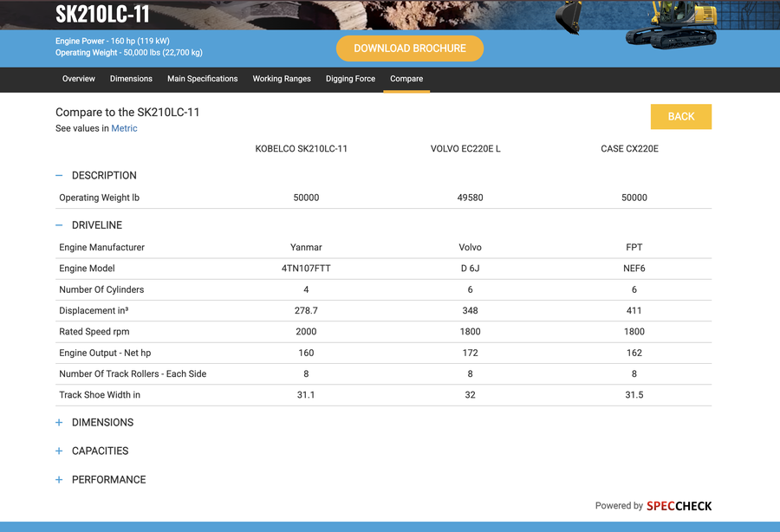The image size is (780, 532).
Task: Go back with the BACK button
Action: (680, 116)
